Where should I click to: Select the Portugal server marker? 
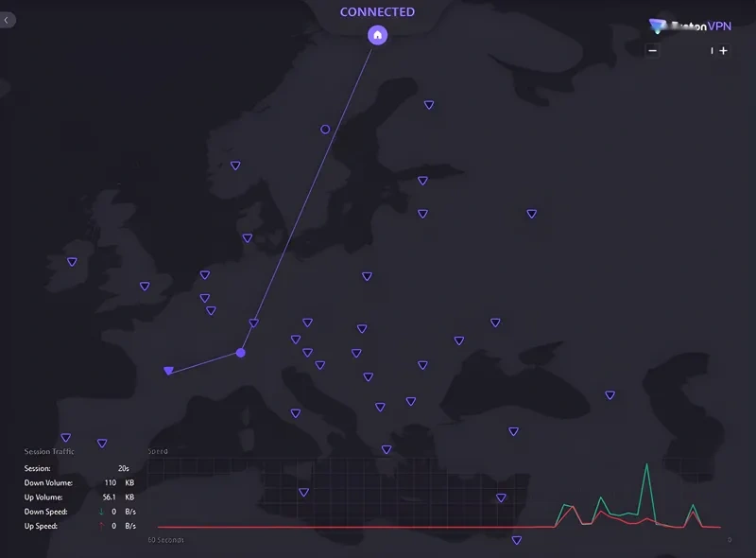[x=66, y=438]
